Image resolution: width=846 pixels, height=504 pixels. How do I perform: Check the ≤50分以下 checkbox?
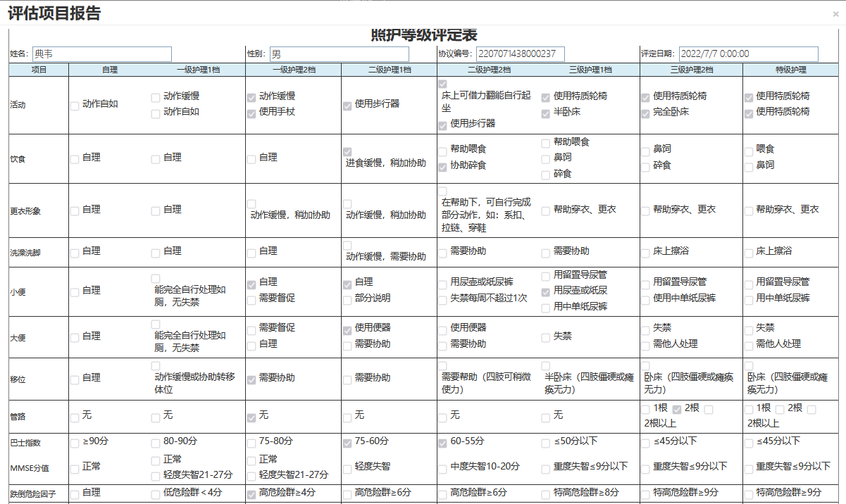546,443
